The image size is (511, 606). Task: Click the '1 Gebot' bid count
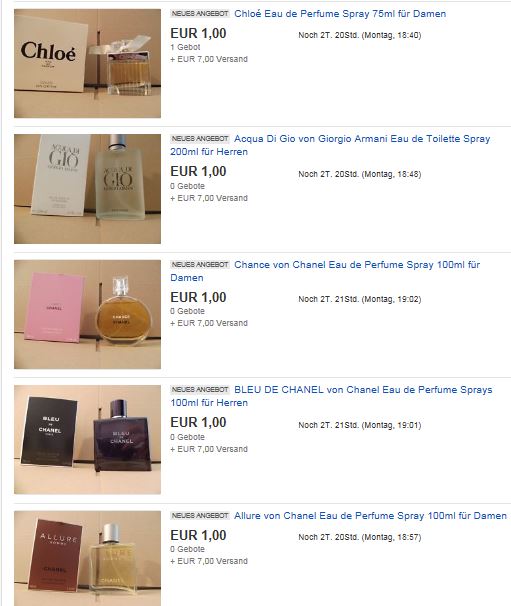(185, 47)
